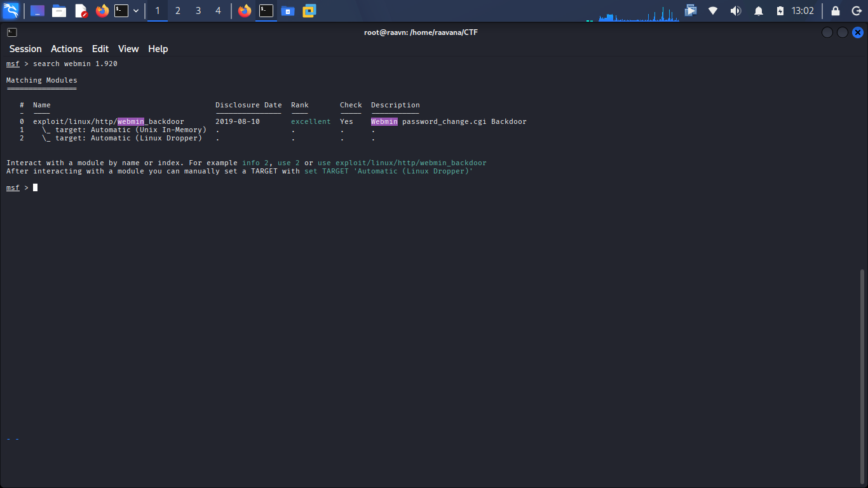Click the 'Check' column header
The image size is (868, 488).
[x=351, y=105]
